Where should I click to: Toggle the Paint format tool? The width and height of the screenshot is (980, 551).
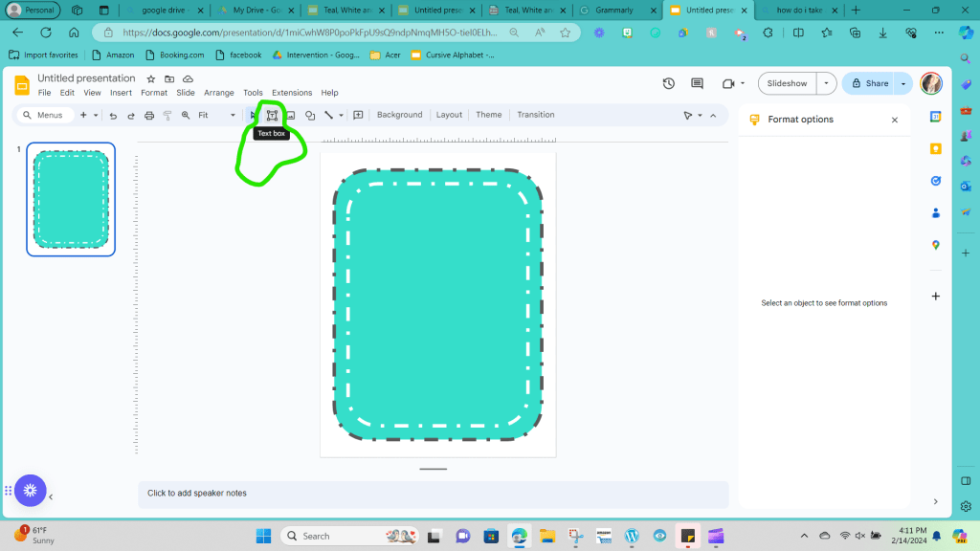pyautogui.click(x=167, y=115)
